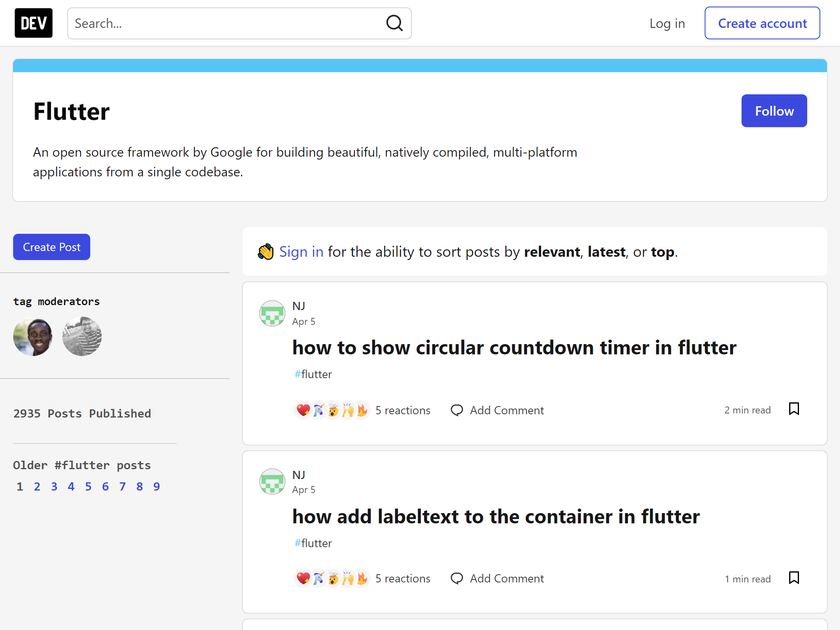Open the second moderator's grayscale avatar
840x630 pixels.
point(82,336)
